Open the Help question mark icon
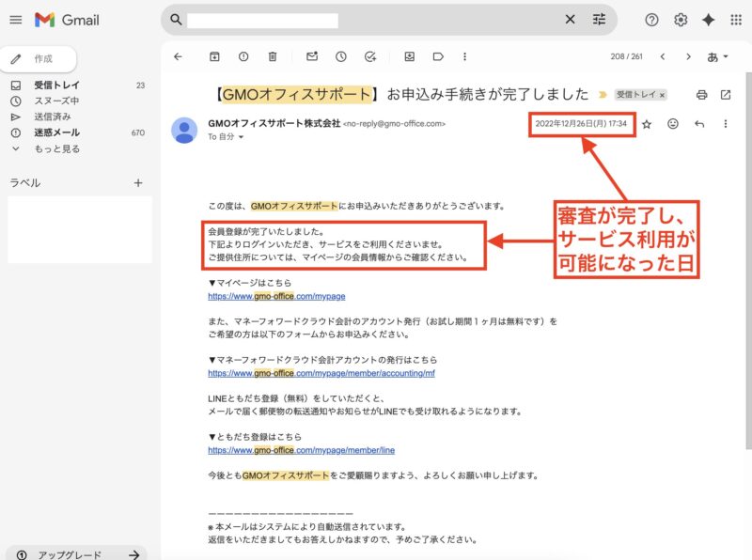Screen dimensions: 752x560 (x=651, y=20)
